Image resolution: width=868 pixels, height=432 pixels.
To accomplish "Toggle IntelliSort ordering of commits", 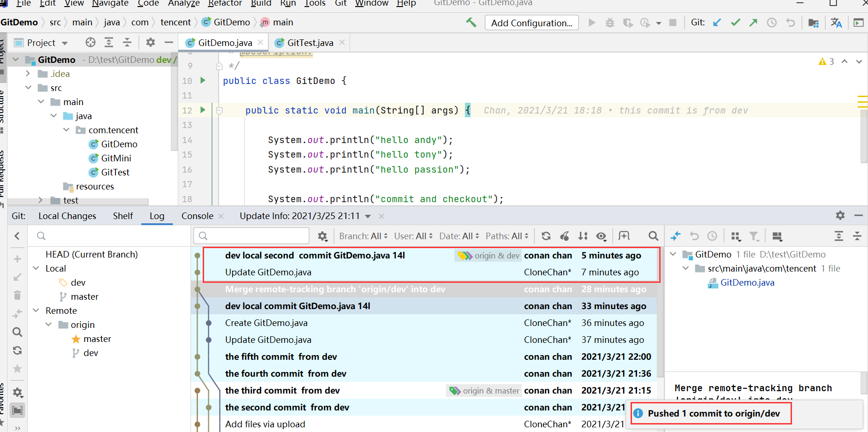I will point(583,236).
